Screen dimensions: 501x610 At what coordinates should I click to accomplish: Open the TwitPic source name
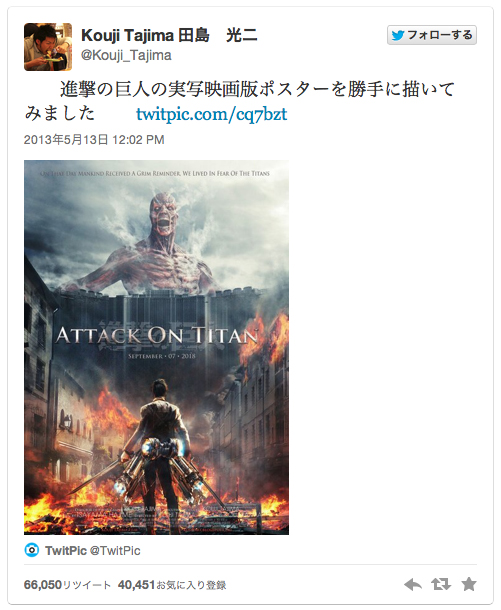click(65, 550)
